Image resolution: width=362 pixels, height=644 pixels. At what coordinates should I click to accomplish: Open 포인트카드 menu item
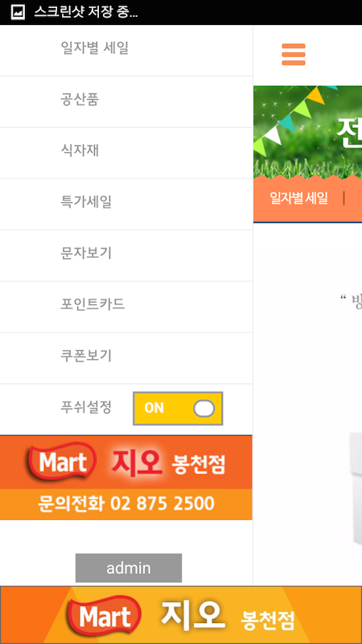point(126,307)
